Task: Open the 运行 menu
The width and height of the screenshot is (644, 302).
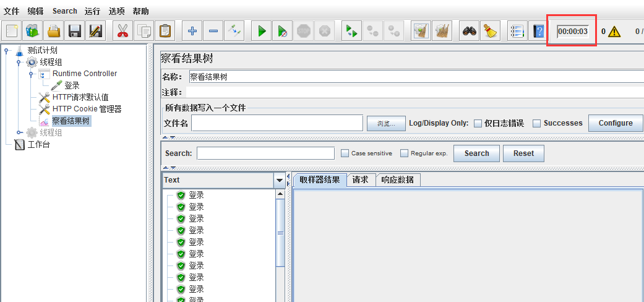Action: (93, 11)
